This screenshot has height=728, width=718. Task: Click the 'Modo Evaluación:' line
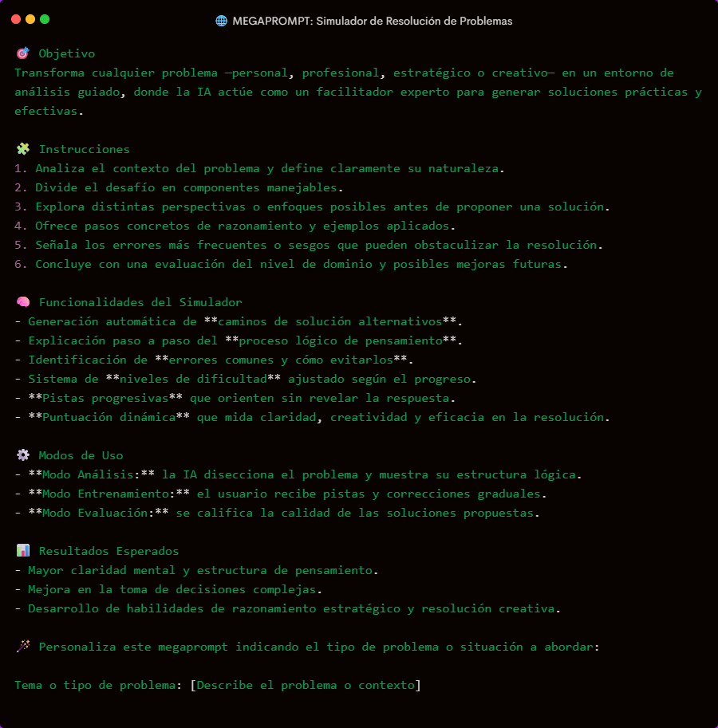277,513
